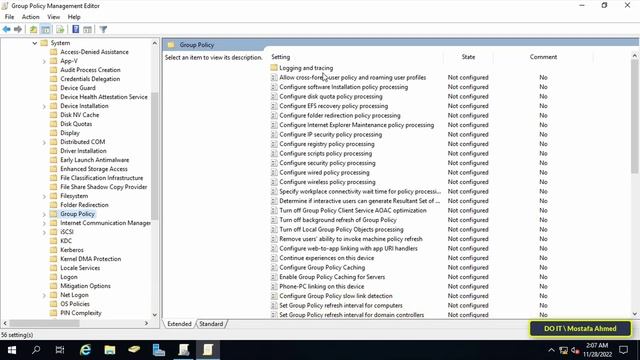Viewport: 640px width, 360px height.
Task: Toggle Show/Hide Action Pane toolbar icon
Action: [x=87, y=29]
